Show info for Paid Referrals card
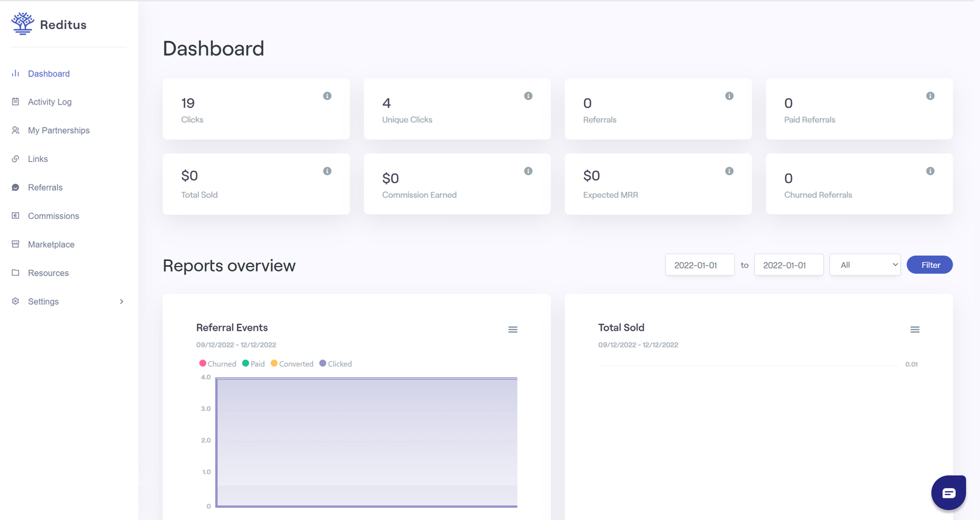The image size is (980, 520). click(x=930, y=96)
